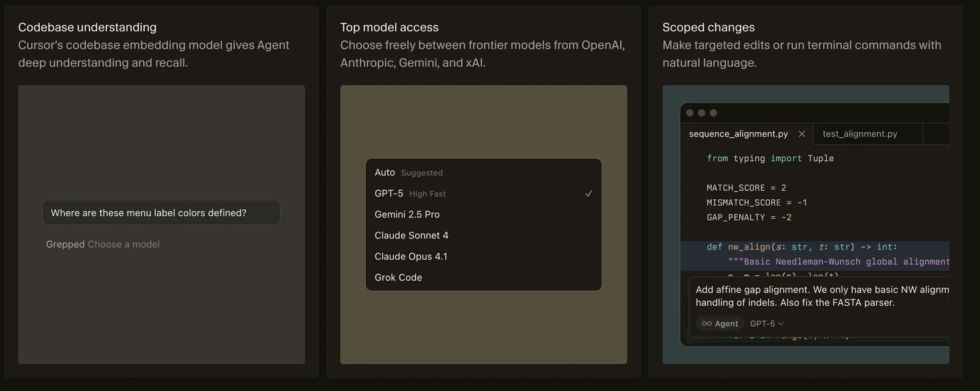The width and height of the screenshot is (980, 391).
Task: Open the GPT-5 model dropdown chevron
Action: pos(781,324)
